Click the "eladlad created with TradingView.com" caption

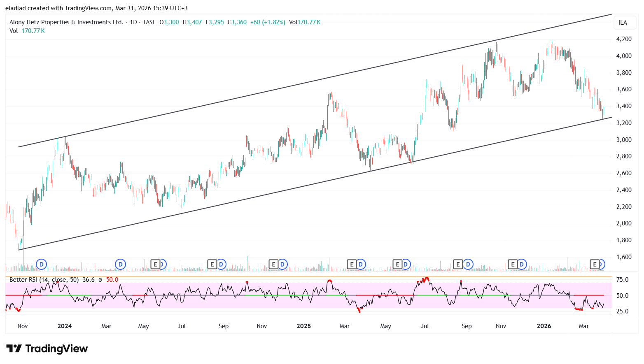pos(58,8)
